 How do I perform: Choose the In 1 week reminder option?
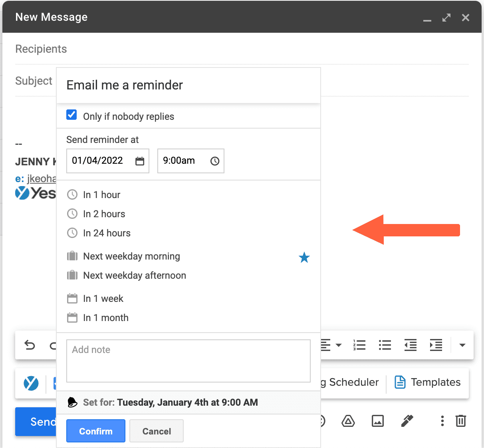[x=103, y=299]
